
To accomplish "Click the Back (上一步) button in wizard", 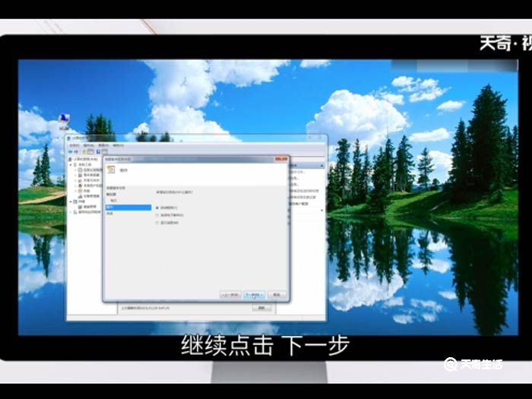I will pos(230,295).
